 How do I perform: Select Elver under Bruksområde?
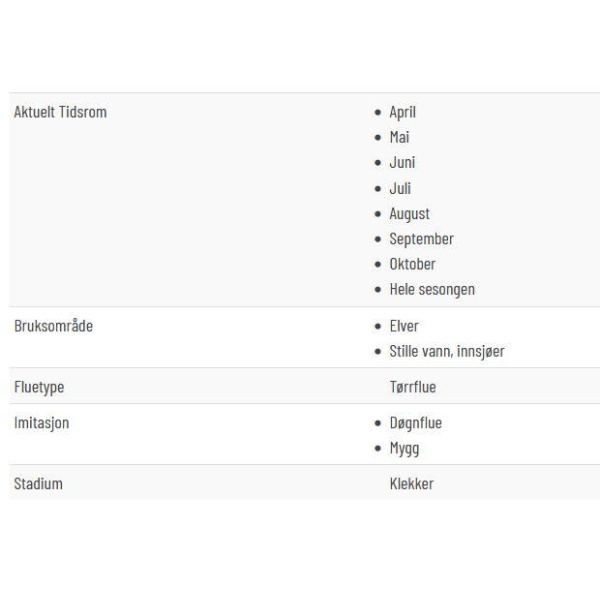404,326
